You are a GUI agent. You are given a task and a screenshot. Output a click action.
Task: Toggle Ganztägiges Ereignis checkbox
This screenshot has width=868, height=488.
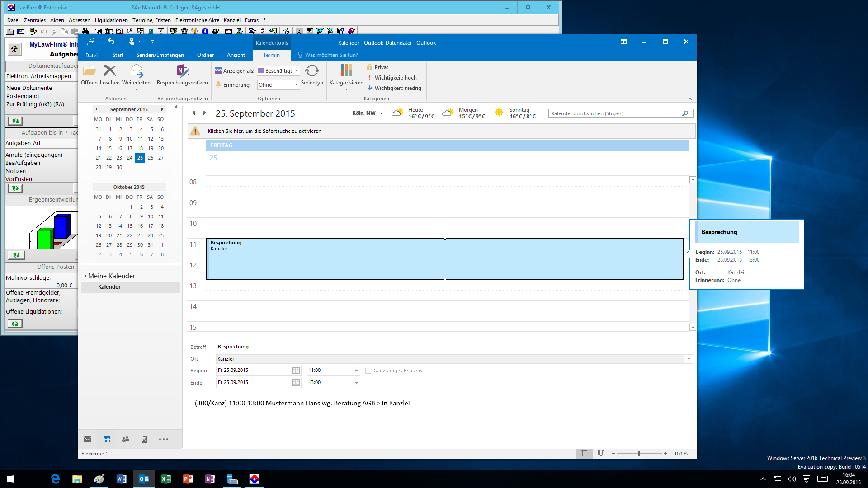(368, 371)
